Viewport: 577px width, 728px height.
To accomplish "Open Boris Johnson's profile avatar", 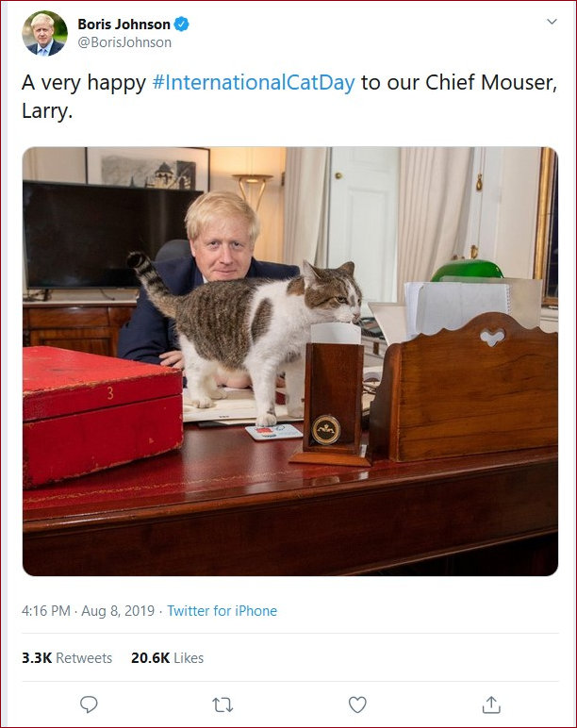I will 45,33.
